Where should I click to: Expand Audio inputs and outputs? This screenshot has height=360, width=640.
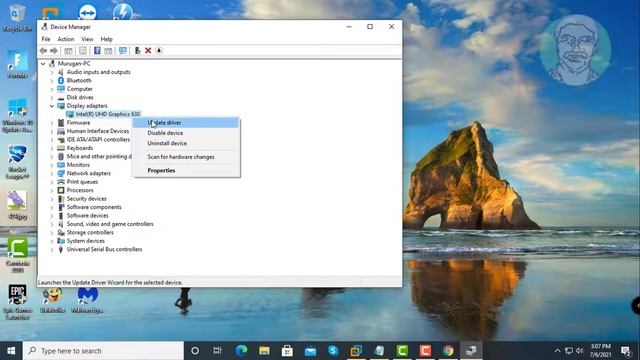[52, 72]
